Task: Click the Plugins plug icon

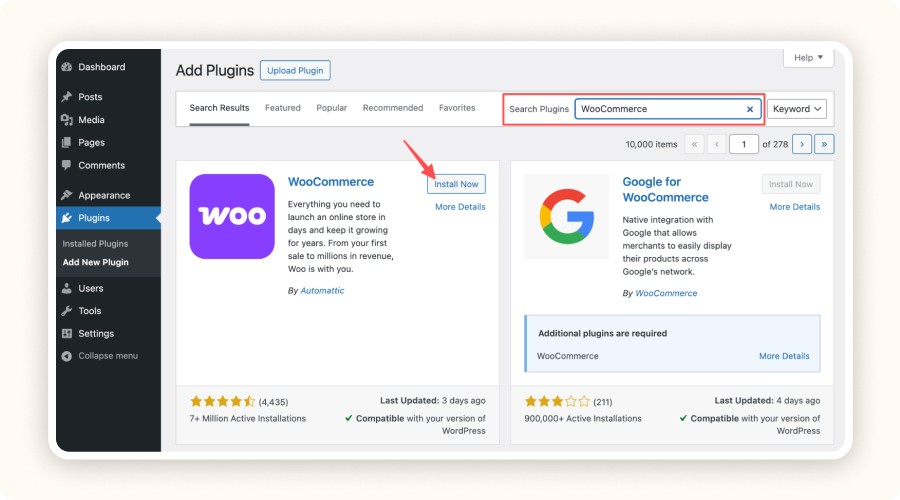Action: pos(67,218)
